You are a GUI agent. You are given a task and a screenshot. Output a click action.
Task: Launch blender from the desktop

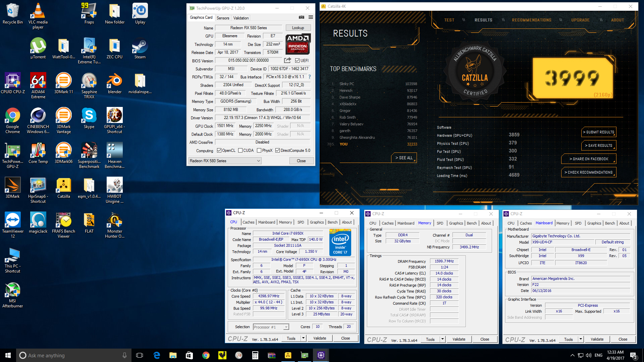pyautogui.click(x=115, y=83)
